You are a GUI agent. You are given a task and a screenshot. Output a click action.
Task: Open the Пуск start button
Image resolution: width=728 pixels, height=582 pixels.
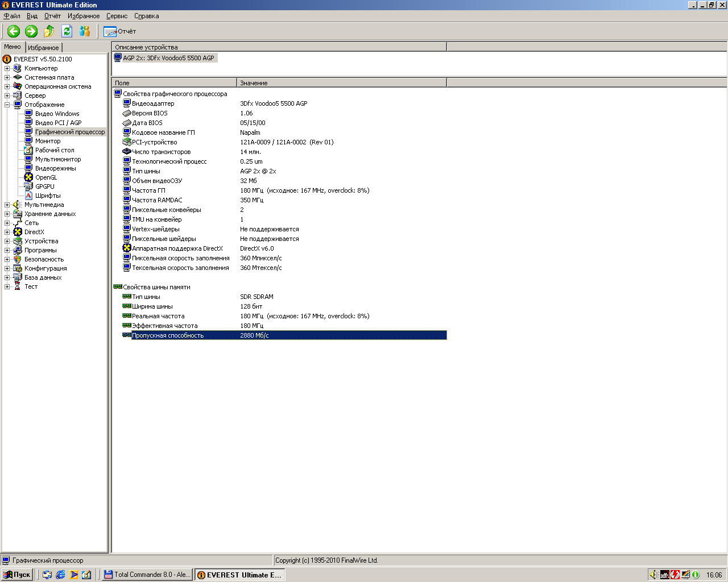(17, 575)
